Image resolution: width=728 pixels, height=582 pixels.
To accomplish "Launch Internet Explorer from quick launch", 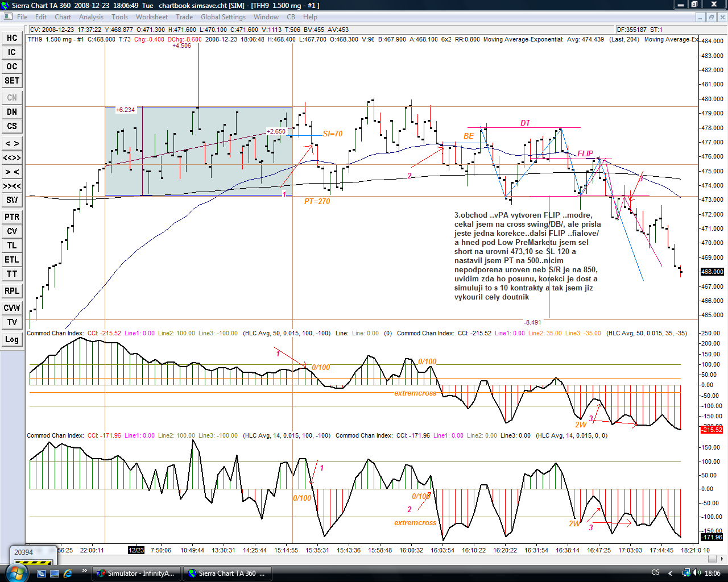I will (68, 573).
